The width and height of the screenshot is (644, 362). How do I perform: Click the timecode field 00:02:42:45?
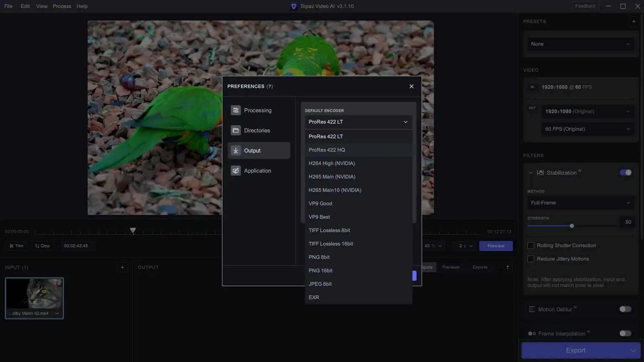point(78,246)
